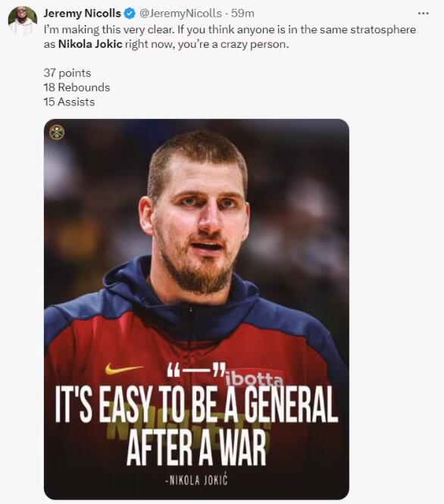444x504 pixels.
Task: Open the tweet's three-dot more options menu
Action: pos(423,14)
